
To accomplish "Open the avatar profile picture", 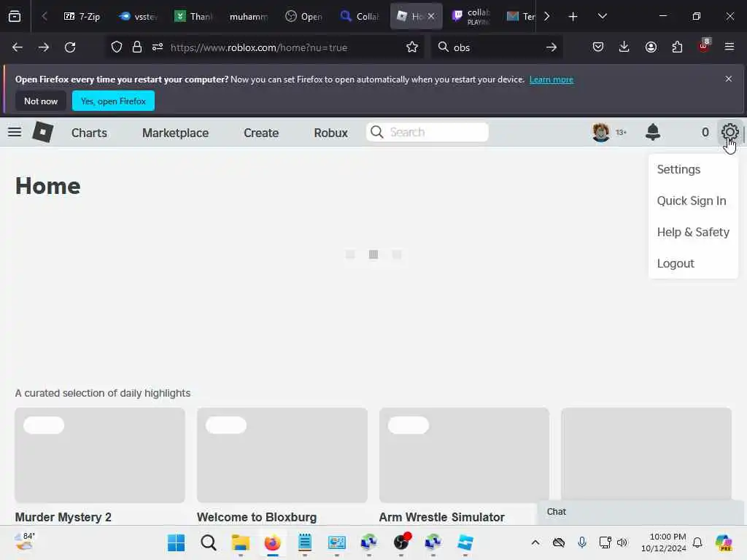I will click(x=601, y=132).
